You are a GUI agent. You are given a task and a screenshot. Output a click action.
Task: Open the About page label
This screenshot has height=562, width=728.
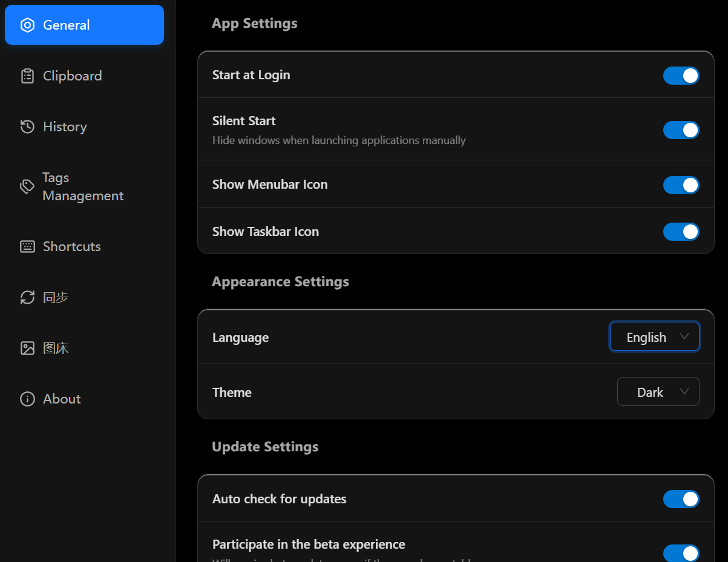click(62, 399)
